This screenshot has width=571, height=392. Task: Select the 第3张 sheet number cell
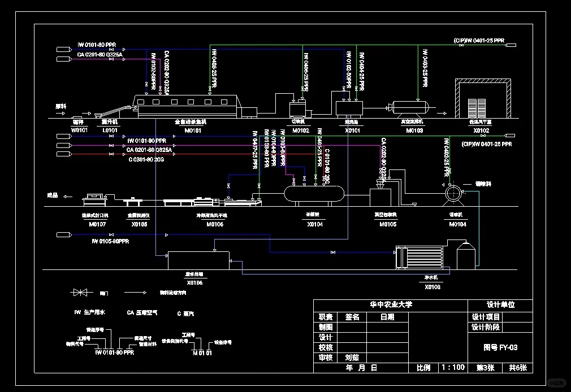pos(486,368)
